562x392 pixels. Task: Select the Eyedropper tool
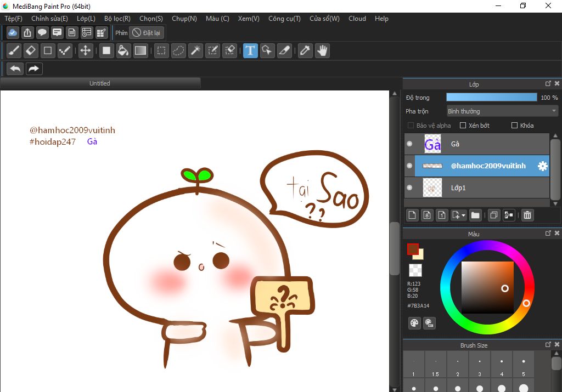(305, 50)
